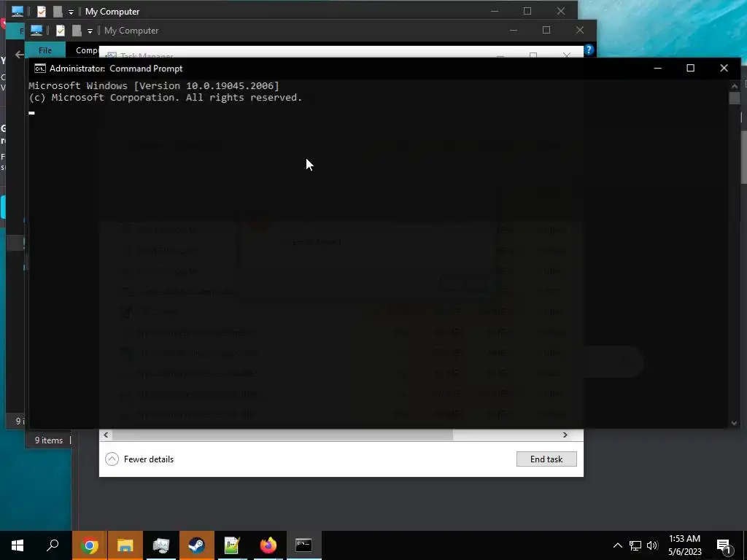The height and width of the screenshot is (560, 747).
Task: Maximize the front My Computer window
Action: tap(546, 30)
